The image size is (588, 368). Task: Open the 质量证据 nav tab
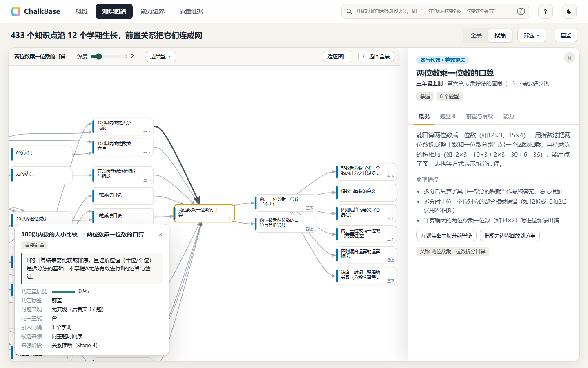tap(191, 11)
